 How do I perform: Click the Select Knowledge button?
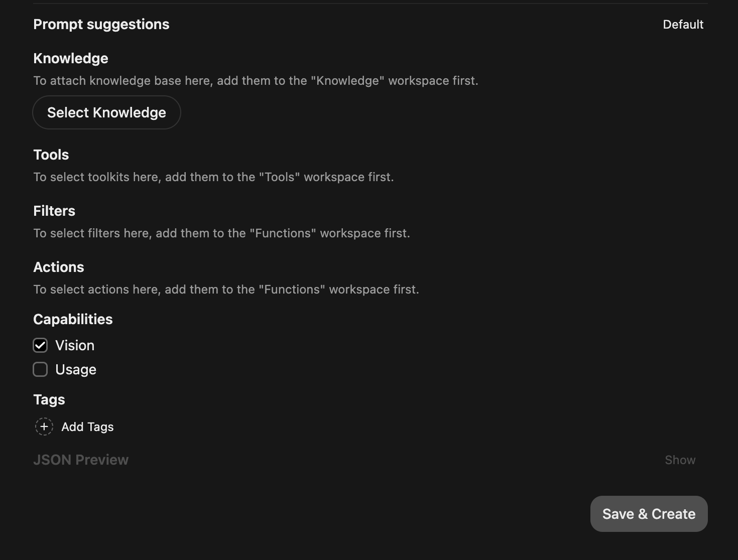106,112
